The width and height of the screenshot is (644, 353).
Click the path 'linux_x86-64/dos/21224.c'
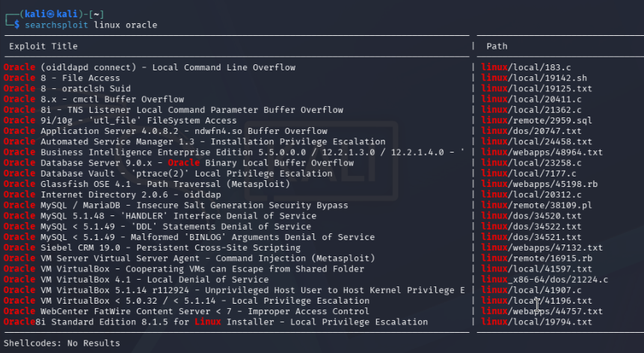pos(545,280)
